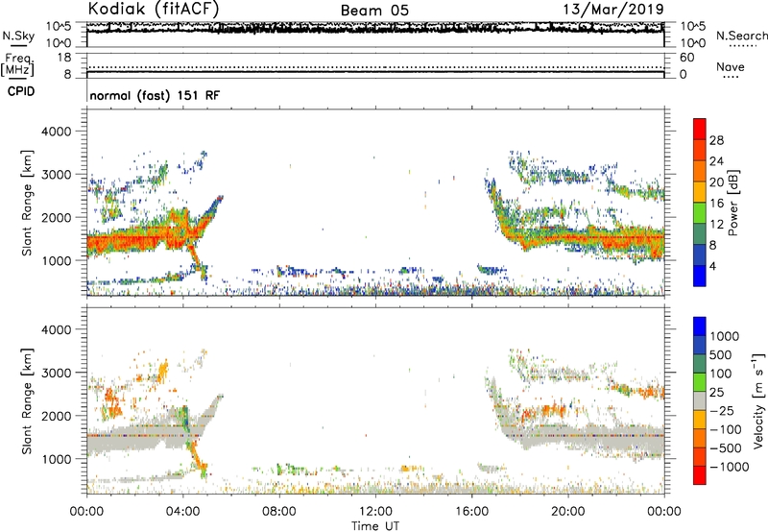The width and height of the screenshot is (768, 532).
Task: Click the '28' power colorbar tick value
Action: (716, 140)
